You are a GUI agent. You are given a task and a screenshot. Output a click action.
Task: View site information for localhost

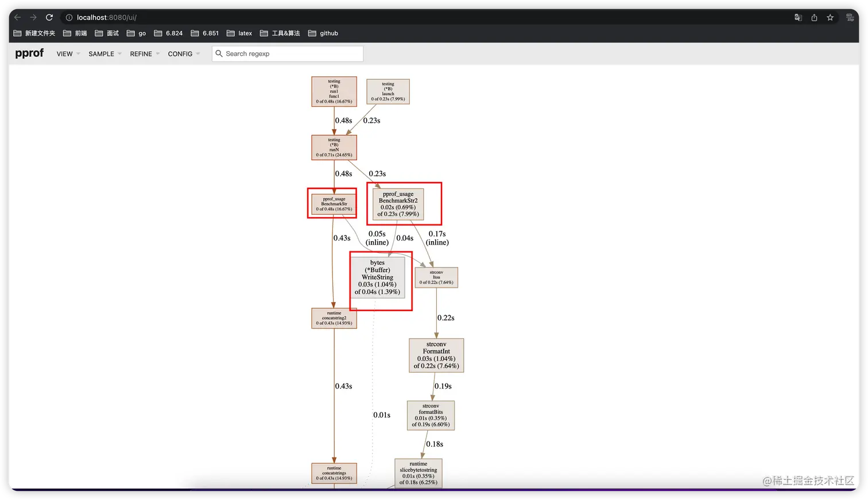[69, 17]
